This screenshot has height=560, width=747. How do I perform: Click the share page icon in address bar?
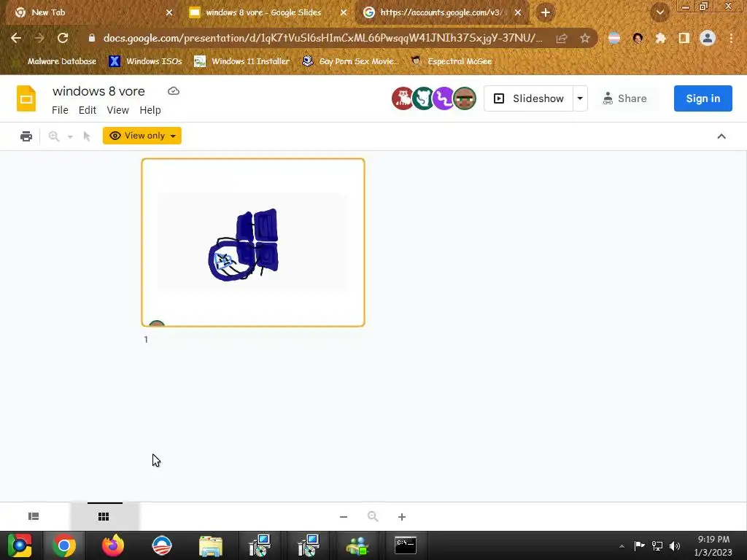point(562,38)
